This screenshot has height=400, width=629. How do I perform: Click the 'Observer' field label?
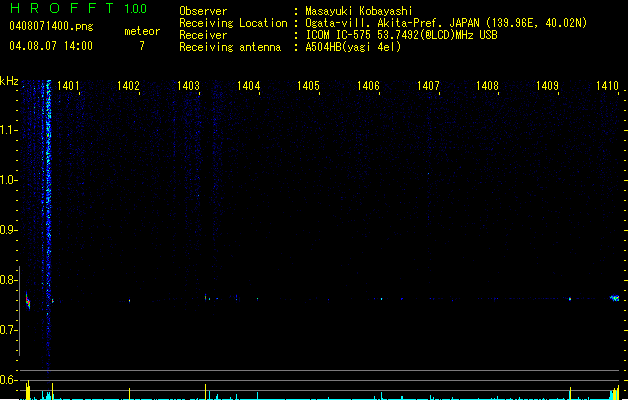[x=203, y=11]
